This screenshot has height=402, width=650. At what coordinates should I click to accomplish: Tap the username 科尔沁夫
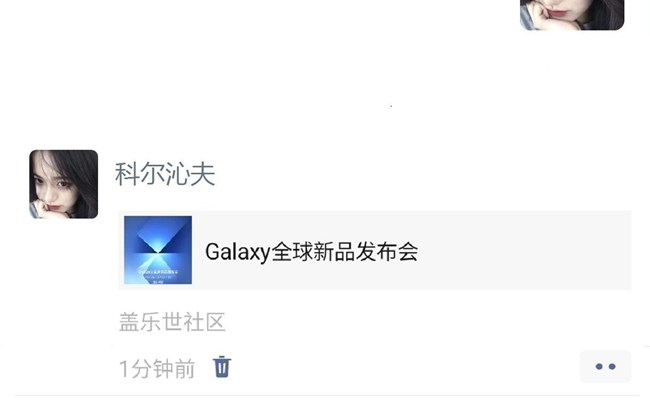pyautogui.click(x=165, y=174)
